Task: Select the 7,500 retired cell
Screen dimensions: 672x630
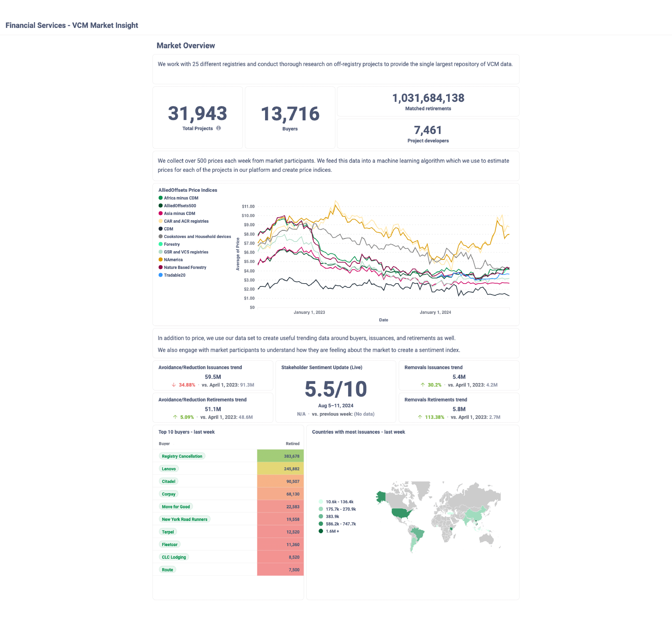Action: (x=280, y=569)
